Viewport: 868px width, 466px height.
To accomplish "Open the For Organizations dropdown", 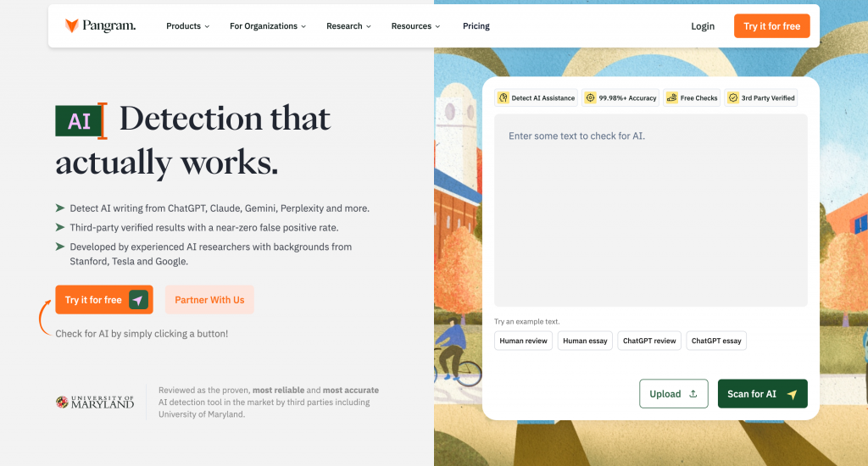I will click(268, 26).
